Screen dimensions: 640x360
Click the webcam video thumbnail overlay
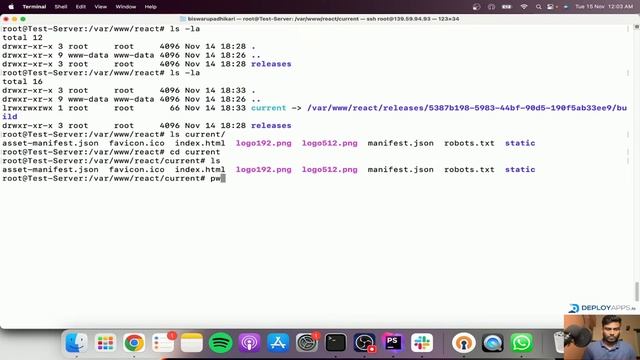coord(602,337)
